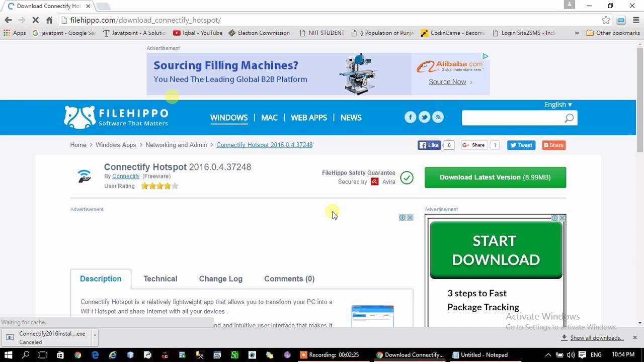Image resolution: width=644 pixels, height=362 pixels.
Task: Open Microsoft Edge from taskbar
Action: tap(95, 354)
